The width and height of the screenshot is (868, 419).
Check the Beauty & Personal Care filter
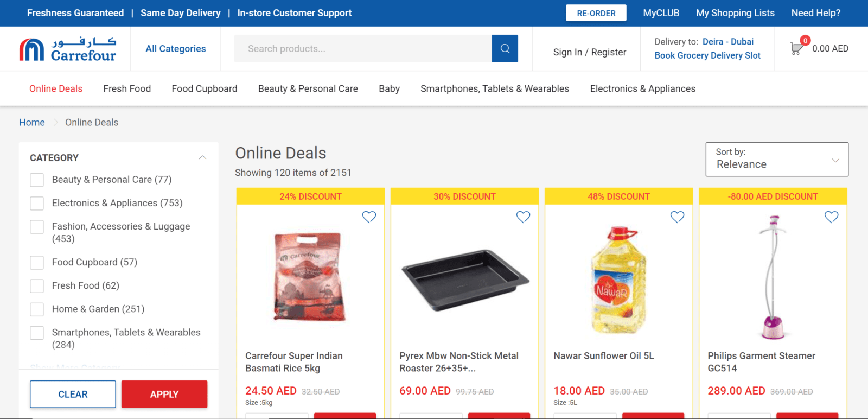coord(37,180)
